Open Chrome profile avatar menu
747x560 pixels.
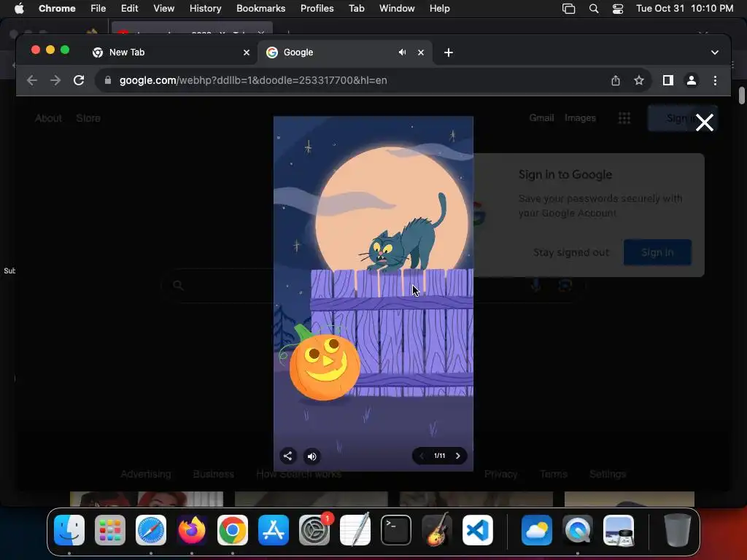point(692,80)
